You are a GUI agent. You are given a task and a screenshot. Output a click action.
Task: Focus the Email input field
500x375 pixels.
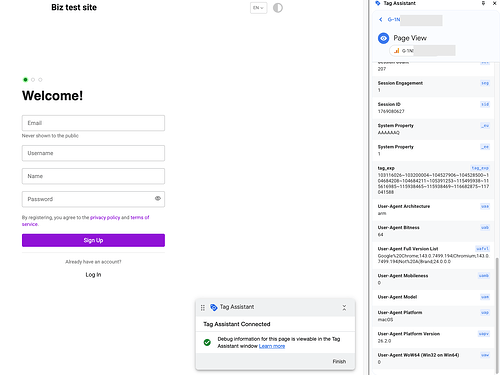[x=93, y=123]
